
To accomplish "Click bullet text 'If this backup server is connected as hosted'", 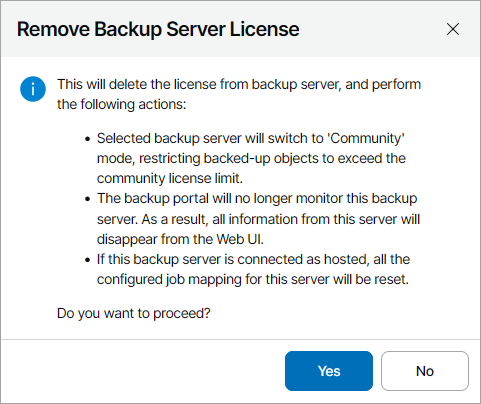I will click(253, 269).
